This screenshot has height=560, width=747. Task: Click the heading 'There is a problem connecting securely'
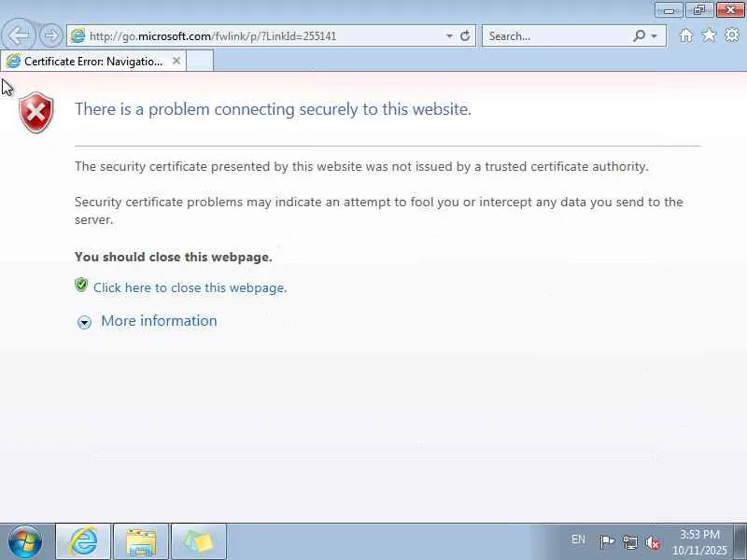pos(273,109)
